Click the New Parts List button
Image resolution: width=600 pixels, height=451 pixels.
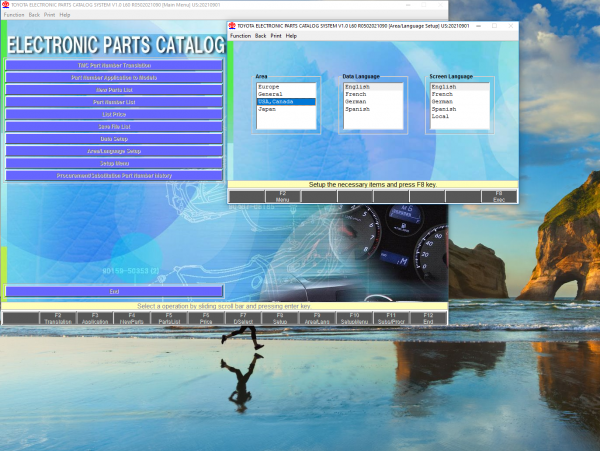(113, 90)
